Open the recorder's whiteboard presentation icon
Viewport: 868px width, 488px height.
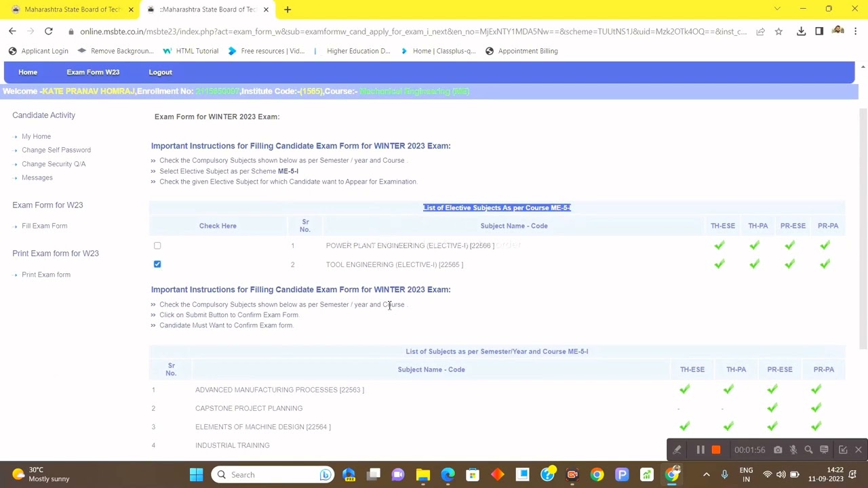[x=824, y=450]
